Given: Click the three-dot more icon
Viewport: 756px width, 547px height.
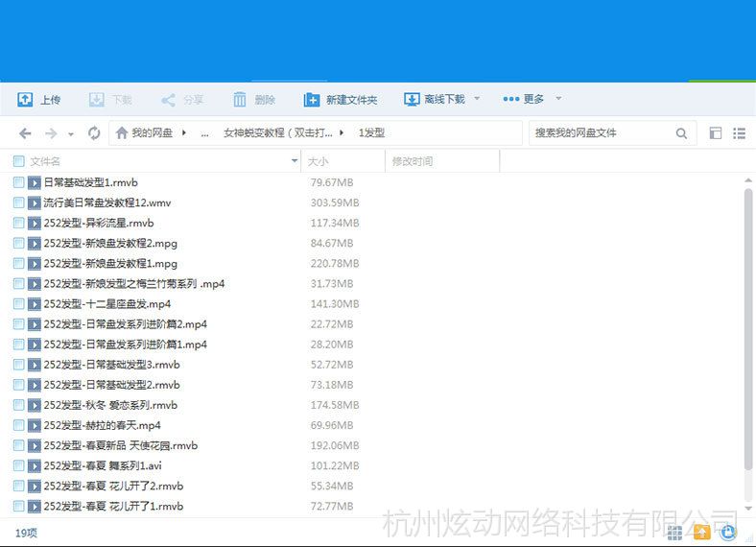Looking at the screenshot, I should [510, 99].
